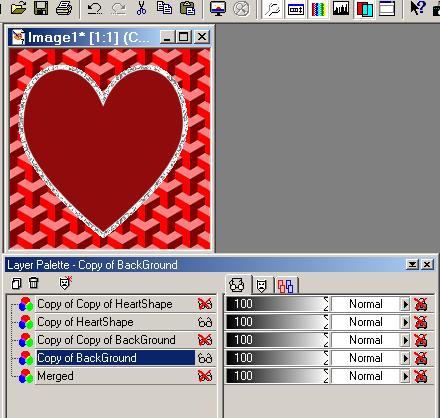Switch to the mask tab in Layer Palette
The image size is (440, 418).
tap(261, 285)
